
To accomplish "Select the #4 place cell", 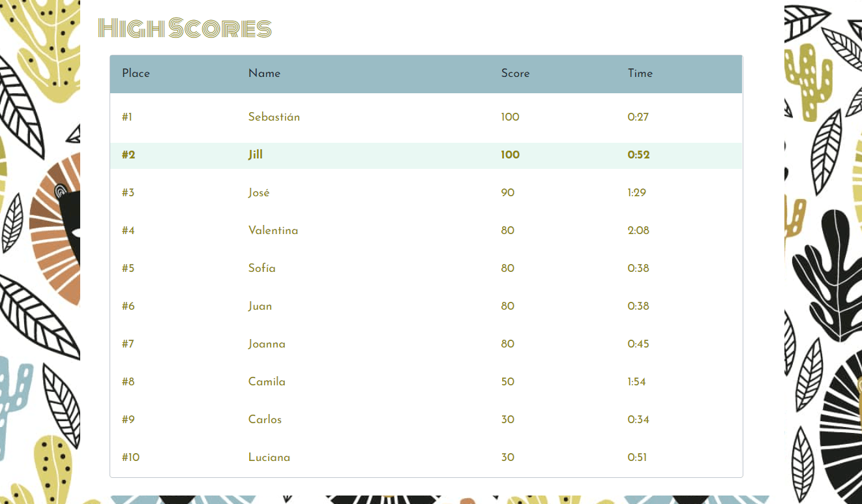I will 128,231.
